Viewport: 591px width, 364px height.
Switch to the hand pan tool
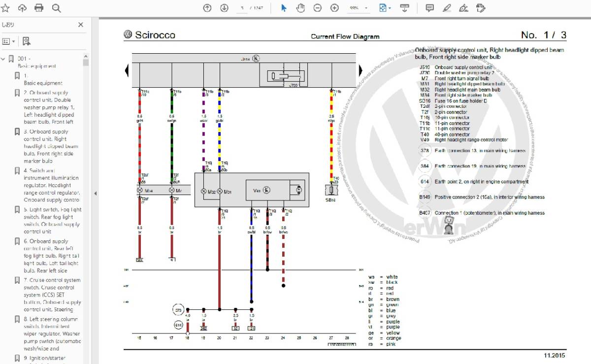click(x=300, y=8)
